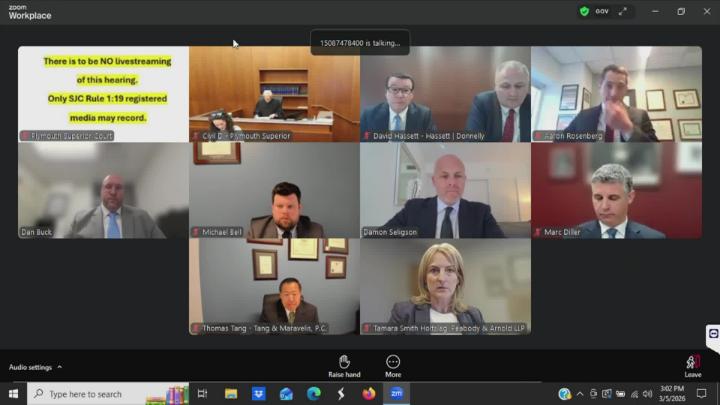Expand the Audio settings chevron
This screenshot has width=720, height=405.
click(x=60, y=367)
